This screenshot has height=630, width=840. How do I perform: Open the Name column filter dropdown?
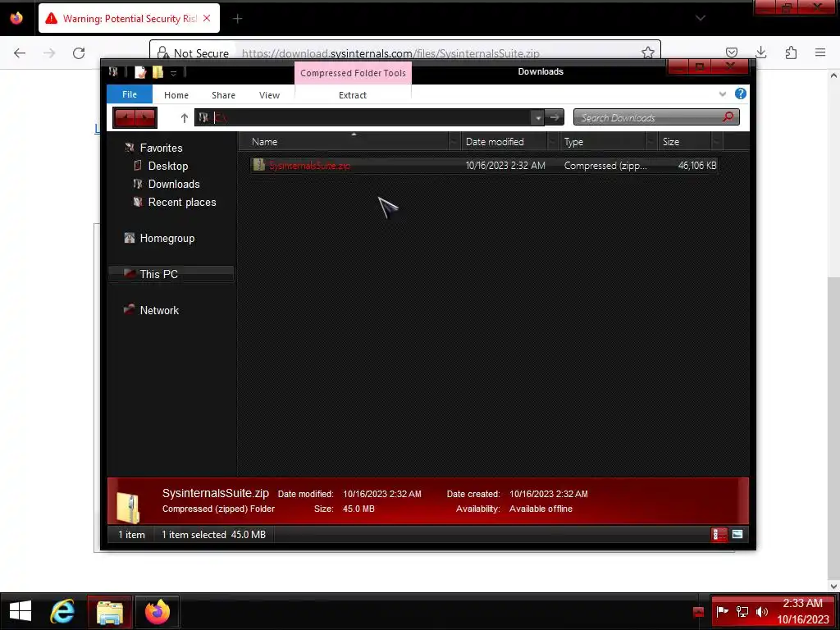[x=454, y=141]
